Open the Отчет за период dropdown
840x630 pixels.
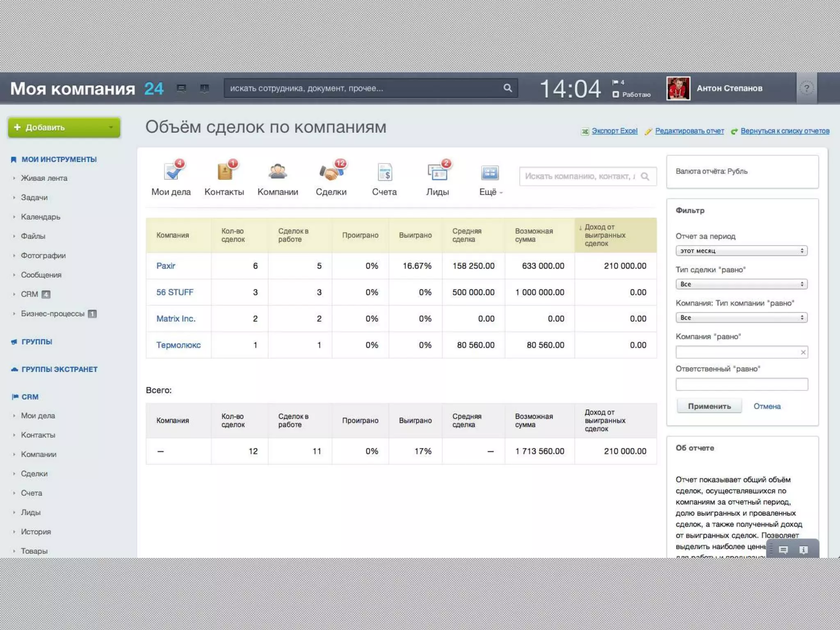(741, 251)
